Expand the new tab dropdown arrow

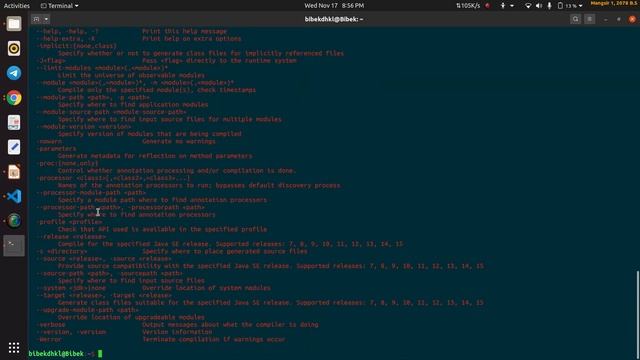(x=46, y=19)
